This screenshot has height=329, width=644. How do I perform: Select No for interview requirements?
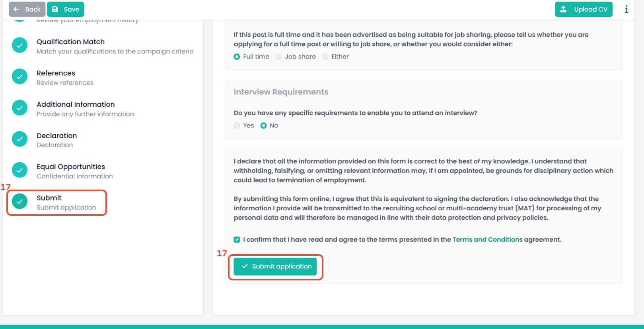click(x=263, y=125)
